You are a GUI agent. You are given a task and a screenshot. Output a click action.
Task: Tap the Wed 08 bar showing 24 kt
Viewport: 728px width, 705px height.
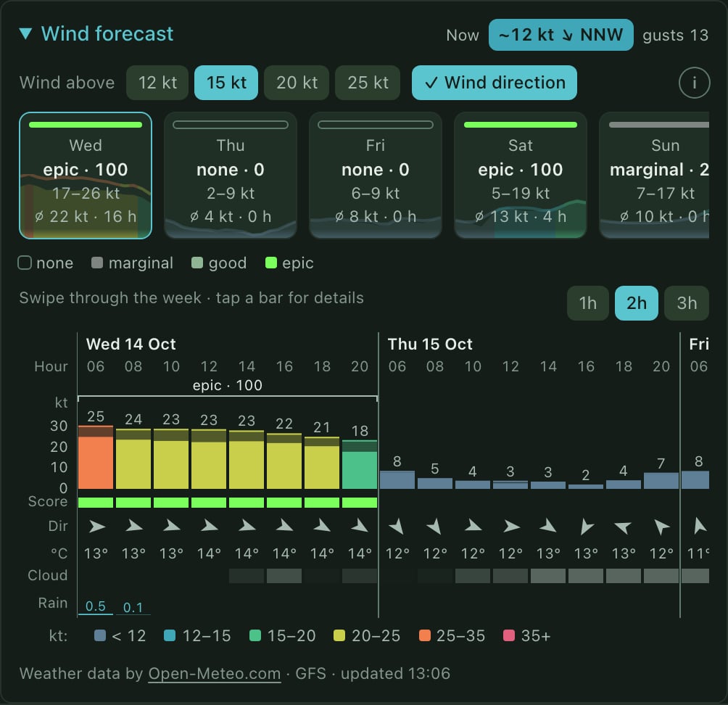point(133,459)
